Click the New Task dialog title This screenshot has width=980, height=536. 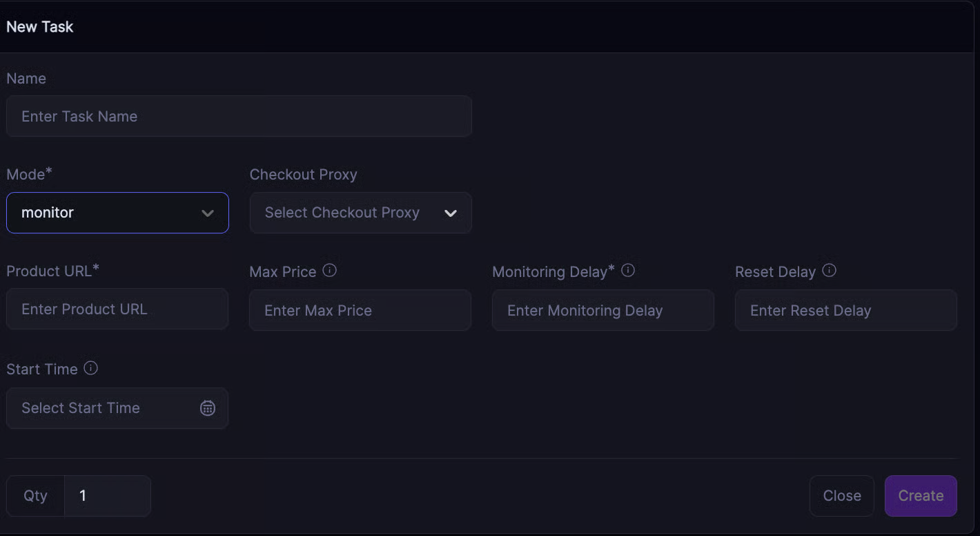click(x=40, y=27)
